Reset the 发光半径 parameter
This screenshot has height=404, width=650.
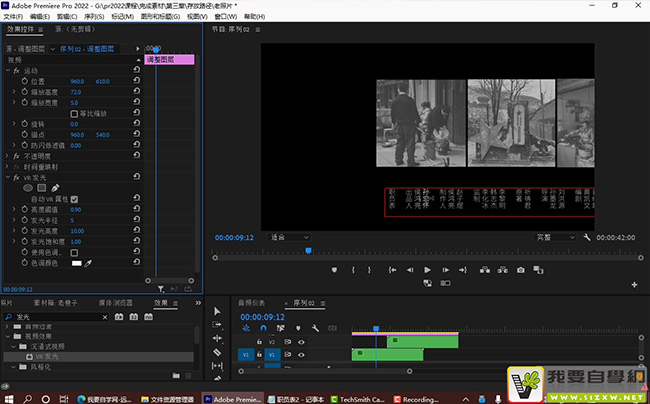(x=136, y=220)
